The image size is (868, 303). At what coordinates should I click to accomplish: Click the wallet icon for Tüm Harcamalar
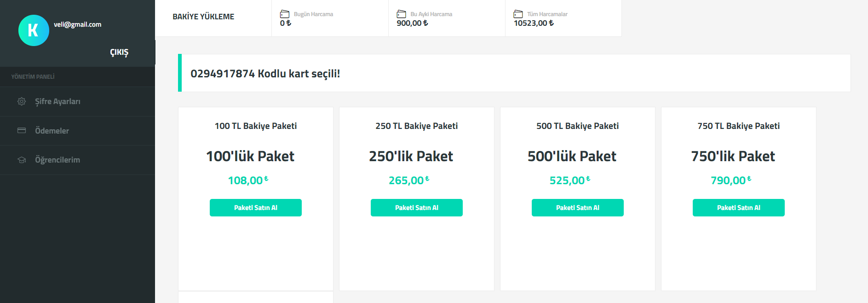(x=518, y=14)
